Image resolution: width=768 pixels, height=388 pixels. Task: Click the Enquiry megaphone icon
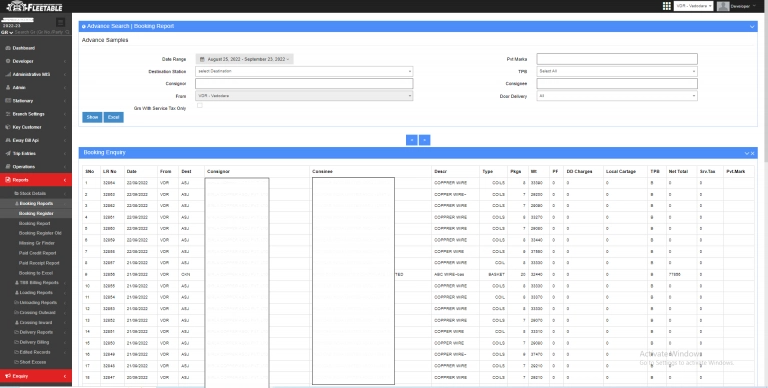tap(7, 376)
